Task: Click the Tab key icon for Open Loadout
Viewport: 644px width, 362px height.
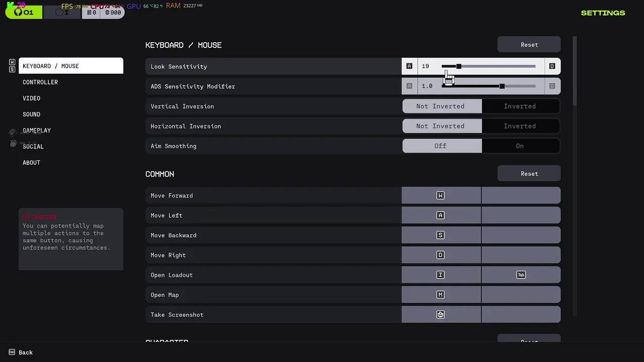Action: [521, 275]
